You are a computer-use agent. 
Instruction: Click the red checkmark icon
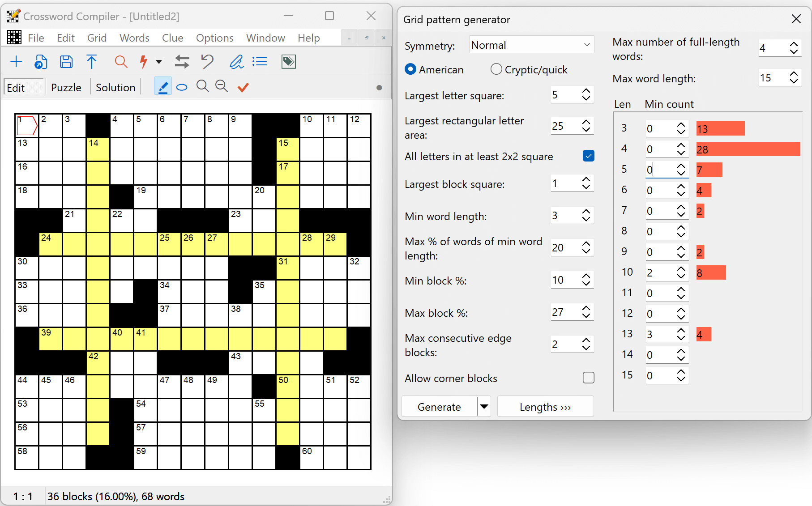[243, 87]
